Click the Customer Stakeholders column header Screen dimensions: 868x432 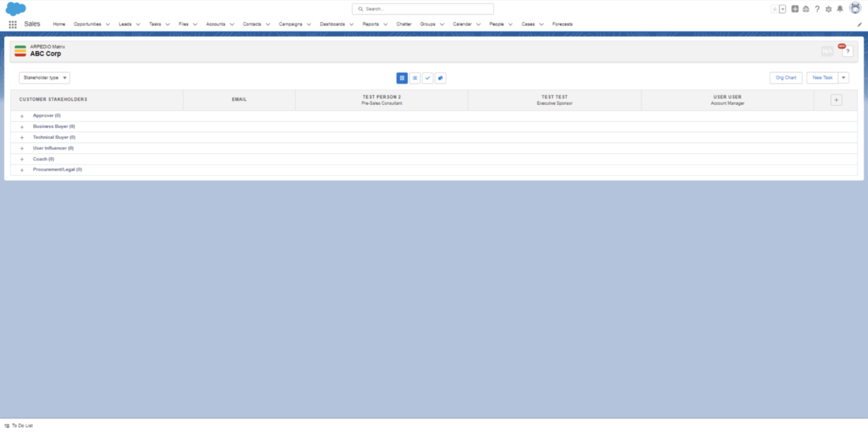tap(97, 100)
